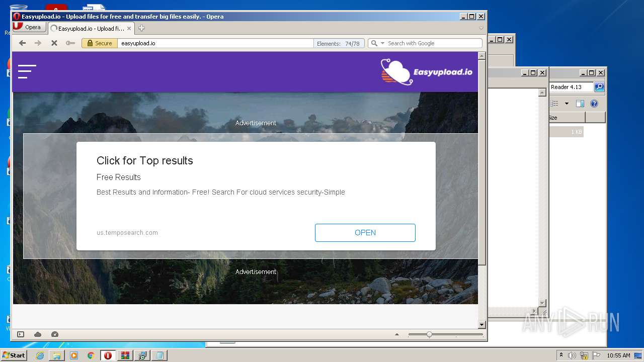Stop page loading with the X button
Image resolution: width=644 pixels, height=362 pixels.
(54, 43)
